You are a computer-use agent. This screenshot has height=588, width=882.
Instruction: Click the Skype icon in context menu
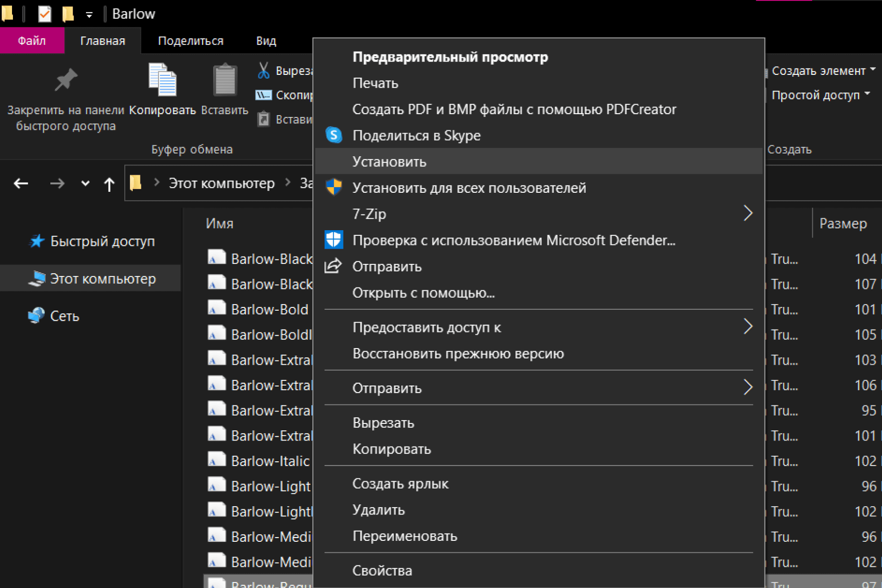333,135
